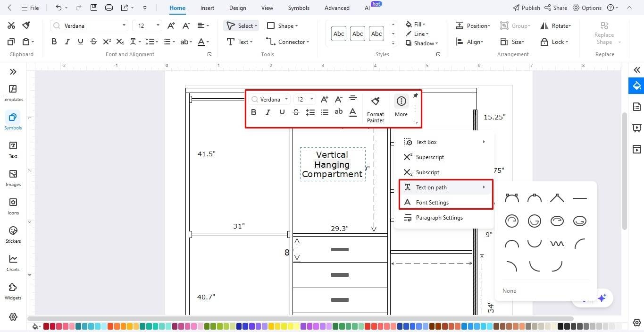Click the More button in floating toolbar
The width and height of the screenshot is (644, 332).
[x=401, y=106]
